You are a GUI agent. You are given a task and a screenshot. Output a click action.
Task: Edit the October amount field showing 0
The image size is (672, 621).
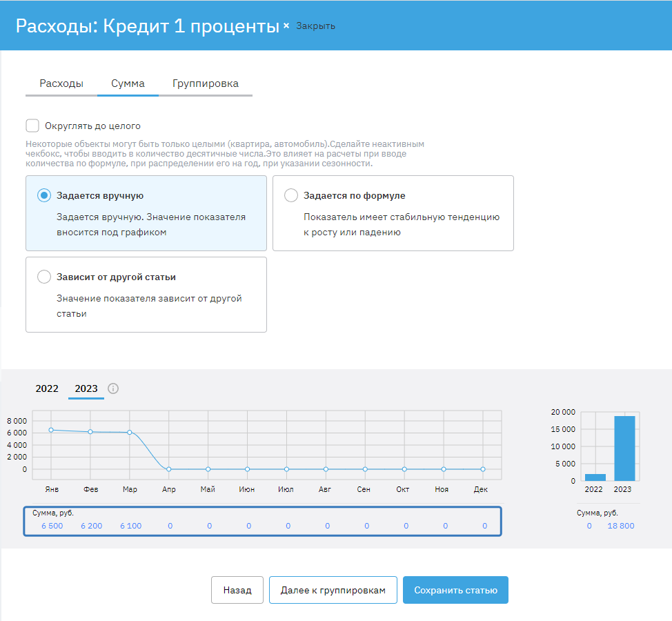point(406,526)
